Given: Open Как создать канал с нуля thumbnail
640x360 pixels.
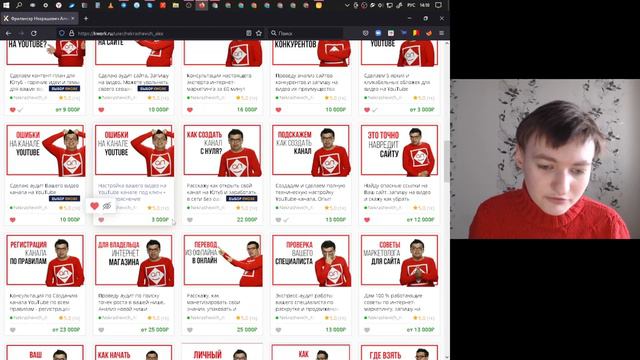Looking at the screenshot, I should point(223,150).
